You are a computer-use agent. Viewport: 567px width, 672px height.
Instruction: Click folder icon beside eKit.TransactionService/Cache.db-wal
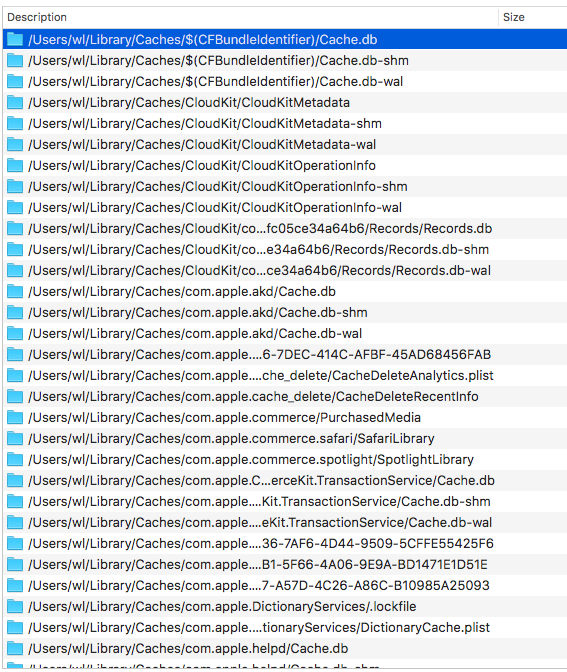click(15, 522)
